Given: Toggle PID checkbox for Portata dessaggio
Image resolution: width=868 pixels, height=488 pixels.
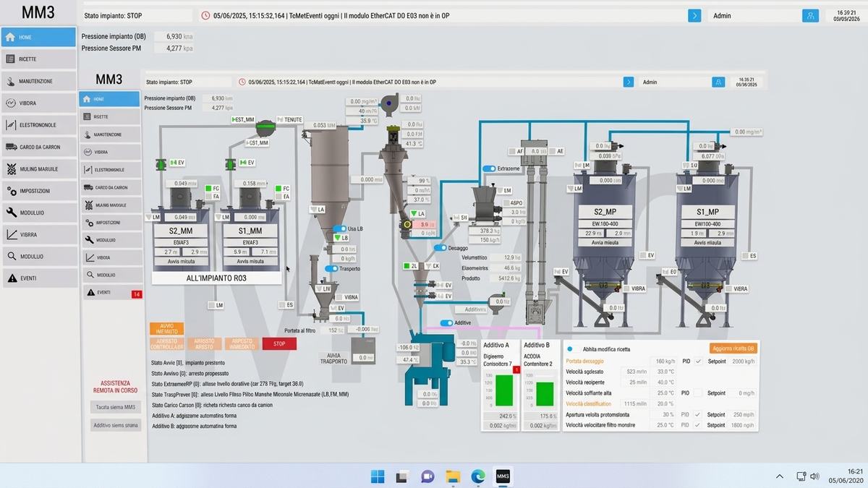Looking at the screenshot, I should point(698,361).
